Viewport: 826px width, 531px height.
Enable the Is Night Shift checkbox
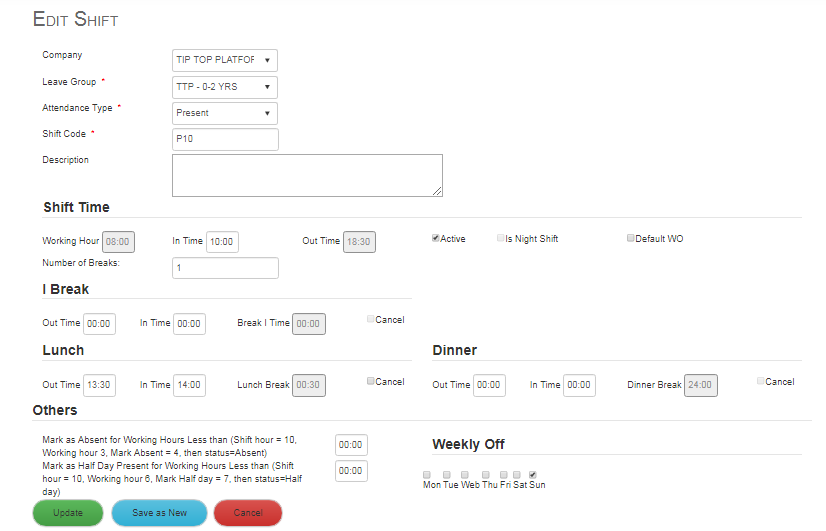click(x=500, y=238)
